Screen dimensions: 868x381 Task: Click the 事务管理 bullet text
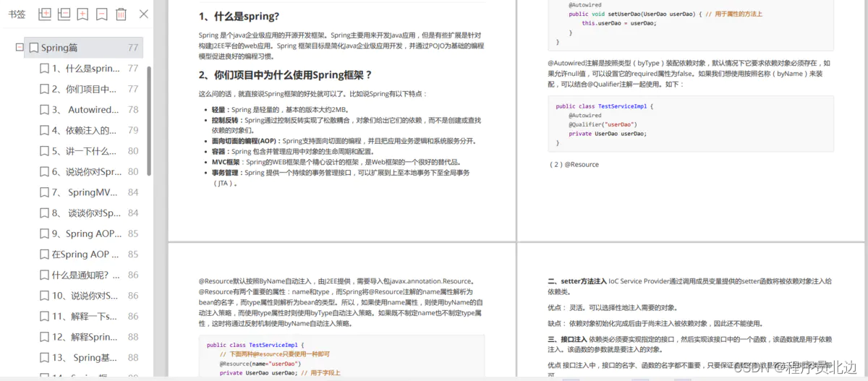[x=341, y=178]
